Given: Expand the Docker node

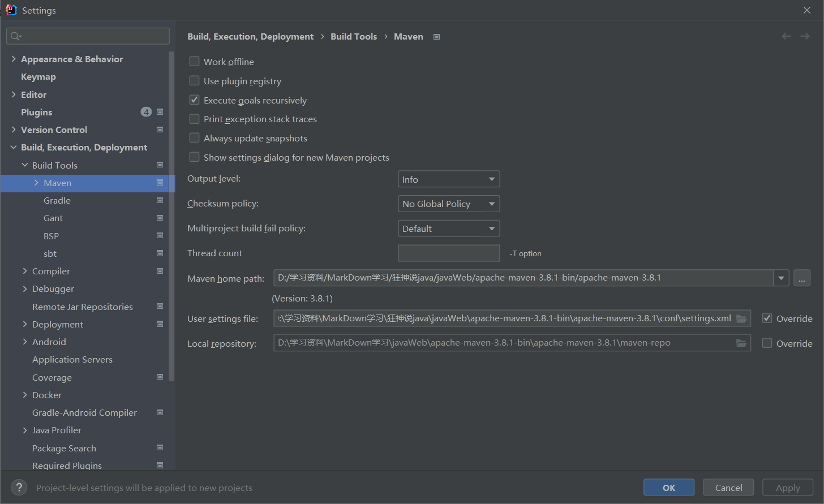Looking at the screenshot, I should pyautogui.click(x=25, y=395).
